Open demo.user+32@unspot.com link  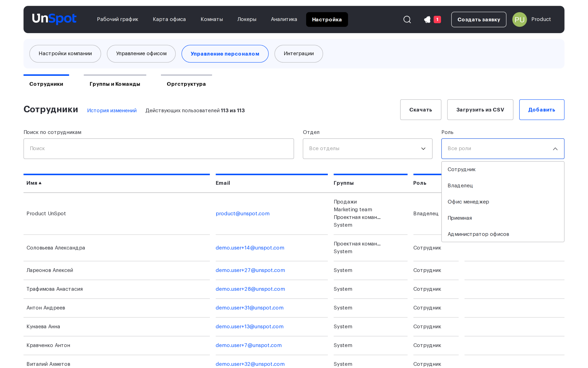[x=250, y=364]
